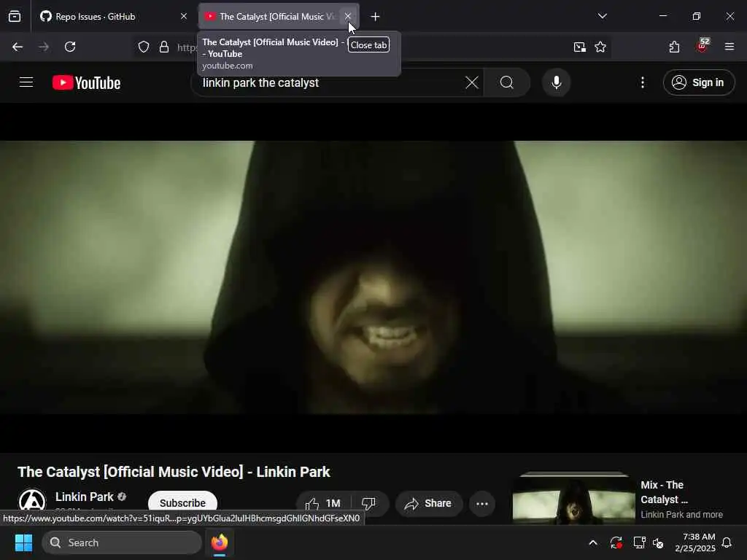Open the notifications bell icon

pos(727,542)
